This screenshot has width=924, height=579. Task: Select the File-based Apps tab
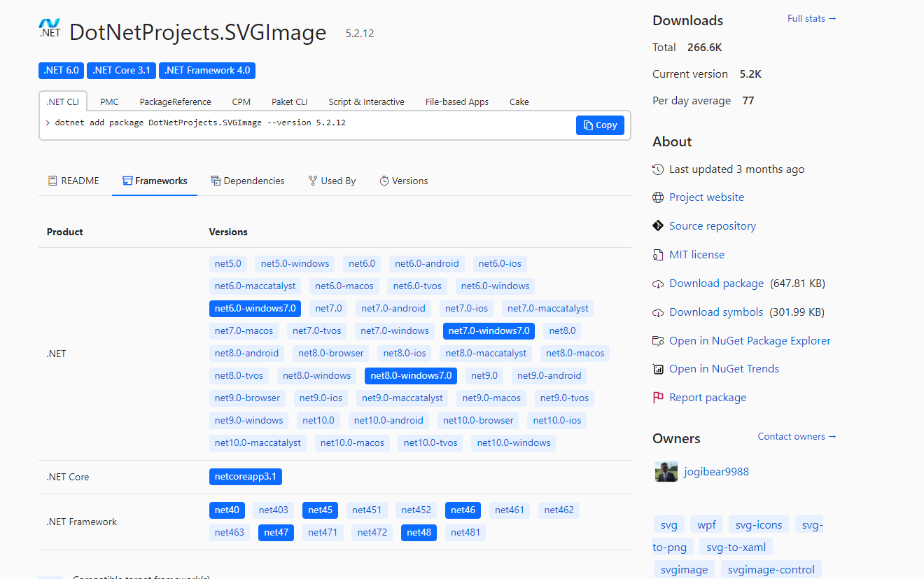pos(457,102)
